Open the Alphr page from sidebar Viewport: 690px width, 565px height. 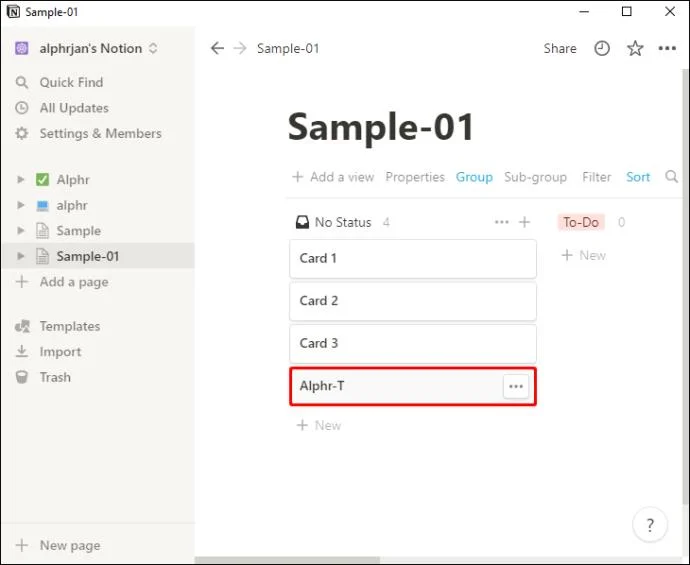tap(73, 180)
